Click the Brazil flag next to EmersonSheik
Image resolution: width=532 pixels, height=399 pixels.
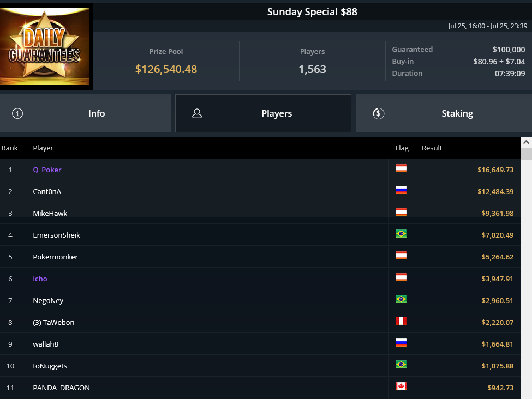tap(401, 234)
